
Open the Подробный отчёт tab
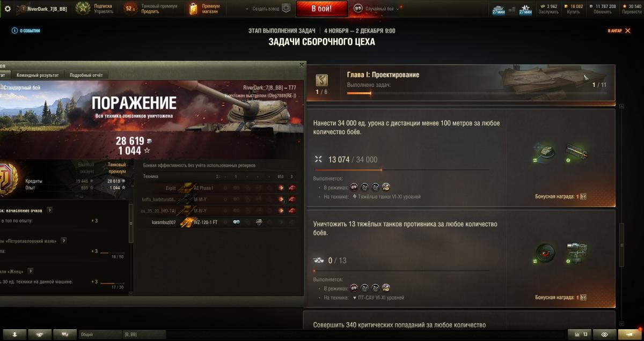(86, 75)
